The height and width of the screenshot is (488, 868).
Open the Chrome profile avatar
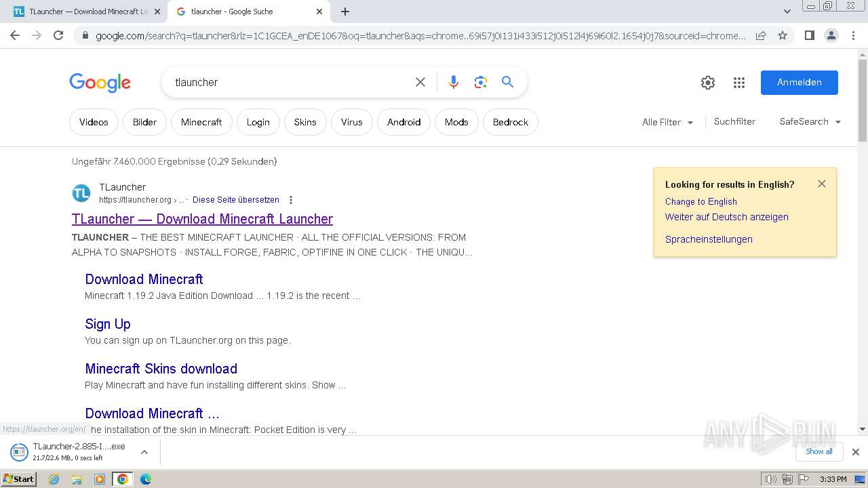pos(831,35)
